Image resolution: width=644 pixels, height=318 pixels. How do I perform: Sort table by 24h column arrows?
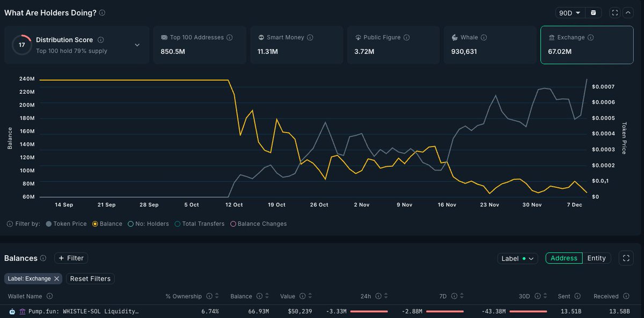pyautogui.click(x=386, y=296)
